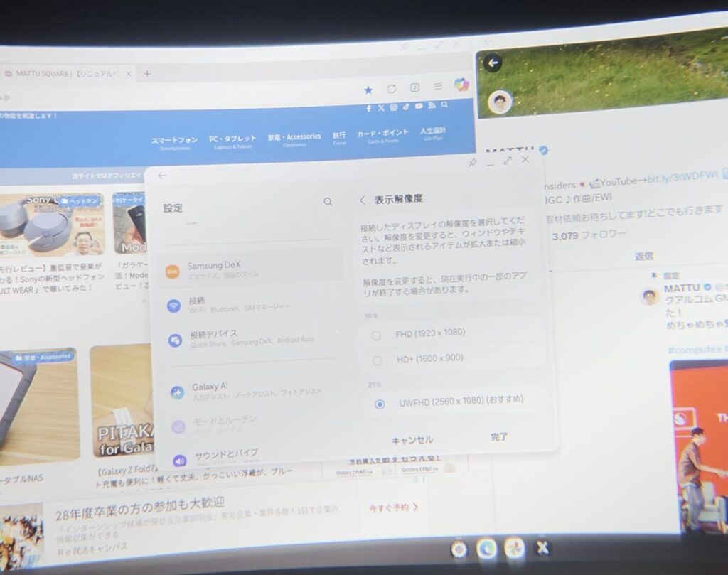Open the browser tab count switcher
The image size is (728, 575).
[x=414, y=87]
